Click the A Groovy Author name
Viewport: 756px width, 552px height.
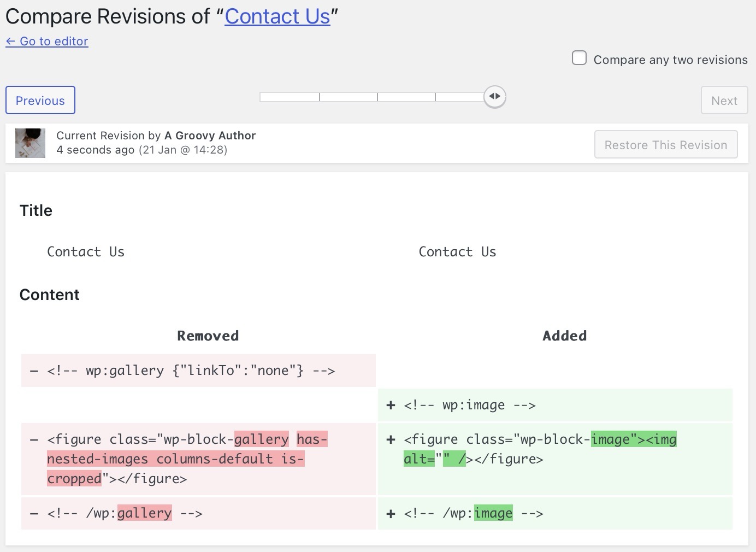point(210,136)
